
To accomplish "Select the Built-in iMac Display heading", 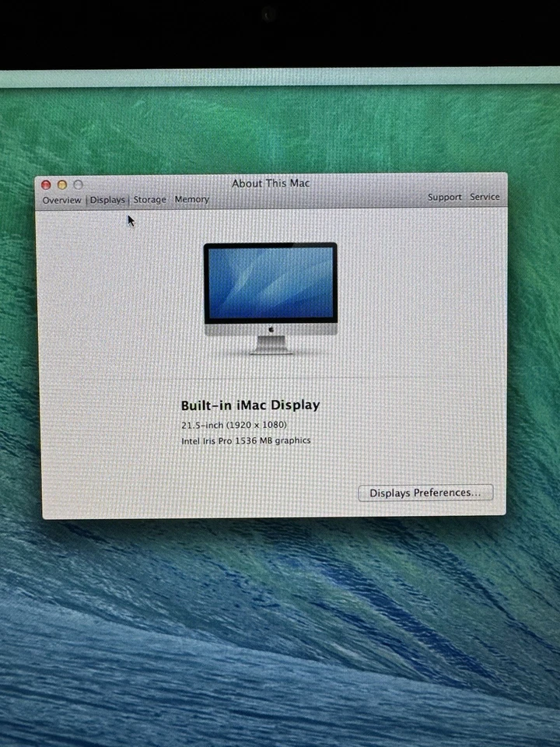I will (x=250, y=405).
